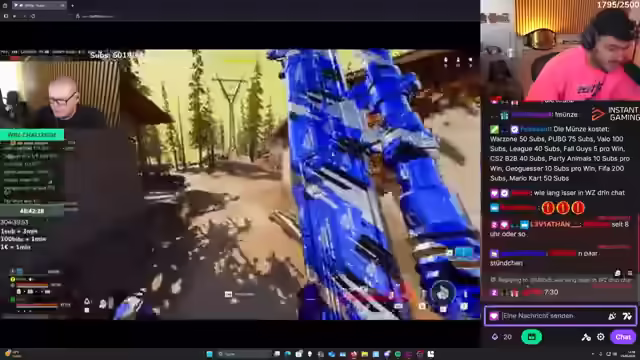Open channel points balance showing 20
Screen dimensions: 640x360
tap(502, 337)
